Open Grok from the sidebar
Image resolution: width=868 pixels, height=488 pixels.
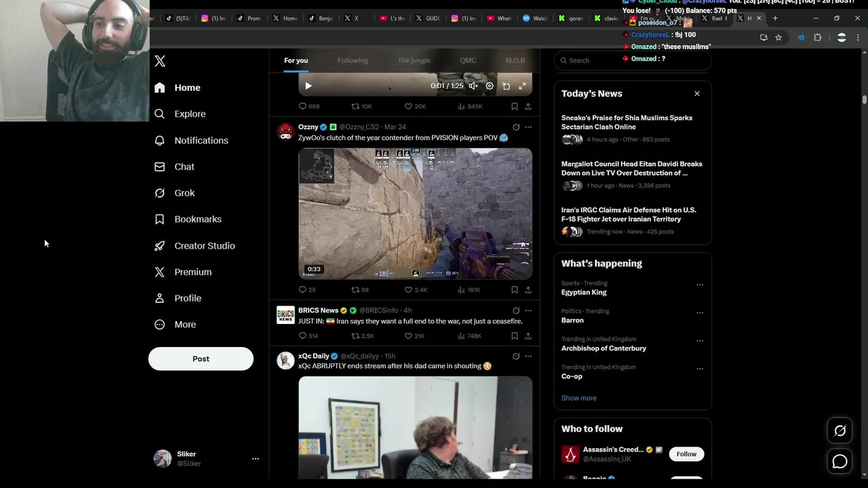pyautogui.click(x=174, y=193)
